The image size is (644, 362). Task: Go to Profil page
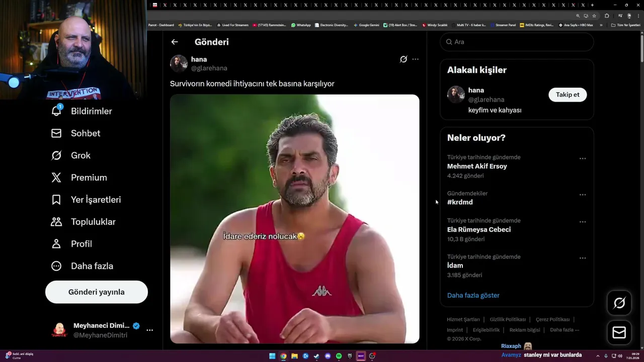71,244
